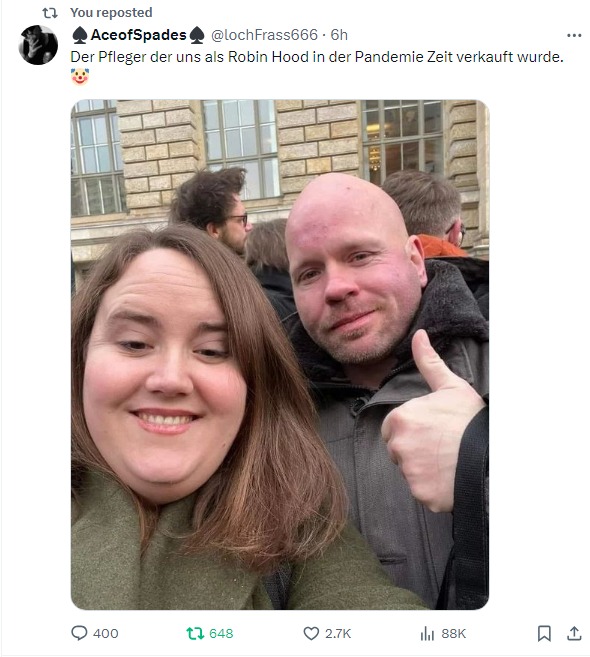Click the 88K views count

[x=453, y=633]
